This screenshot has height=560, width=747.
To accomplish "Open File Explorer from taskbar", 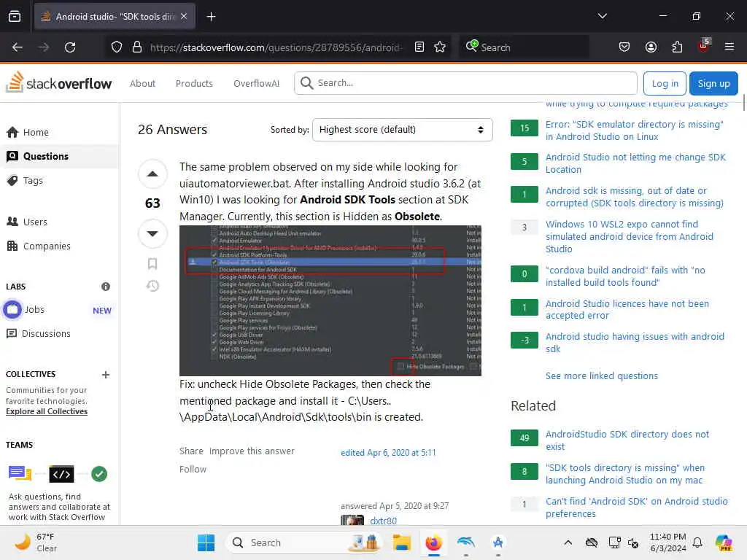I will (x=402, y=542).
